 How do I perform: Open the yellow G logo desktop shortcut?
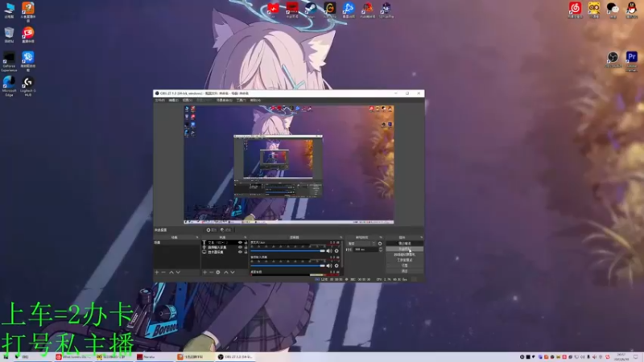(330, 8)
